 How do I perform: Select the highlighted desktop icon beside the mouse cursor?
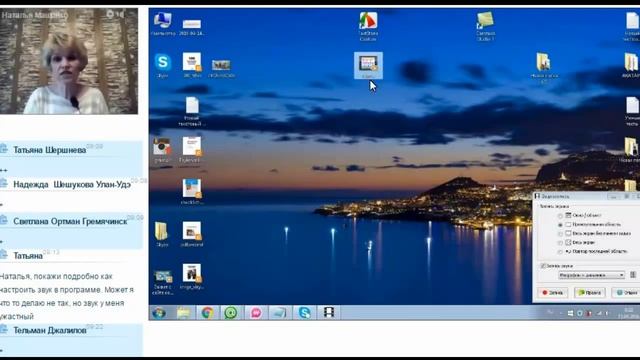click(368, 65)
